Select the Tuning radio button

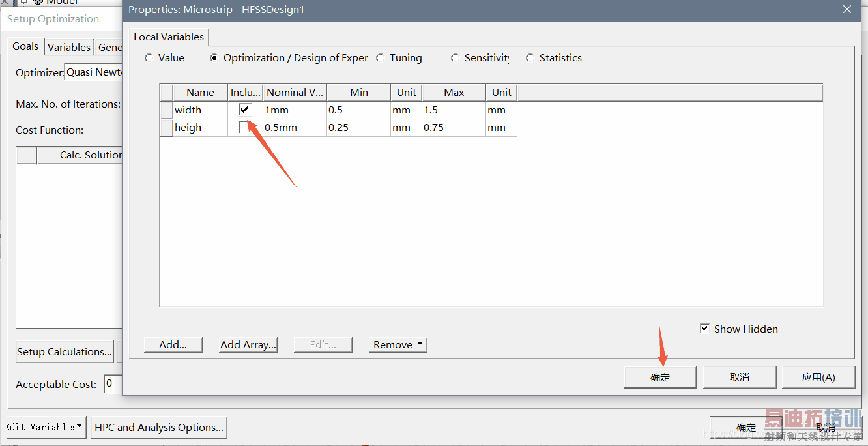pos(380,58)
